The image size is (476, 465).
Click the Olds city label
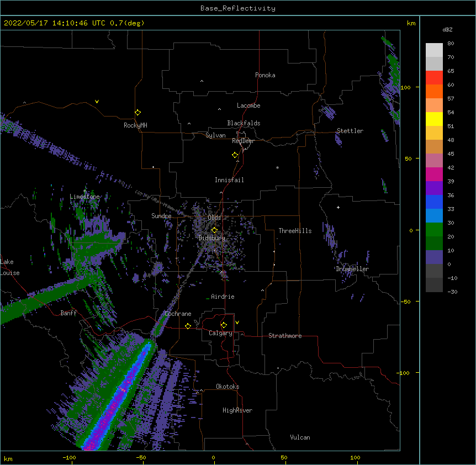point(214,218)
